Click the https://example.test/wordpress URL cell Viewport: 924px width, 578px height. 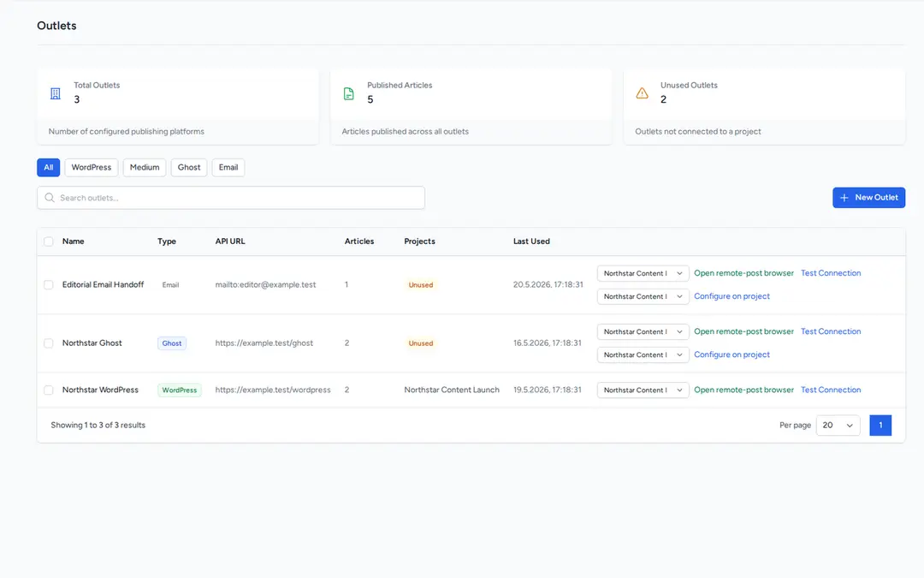[x=273, y=390]
